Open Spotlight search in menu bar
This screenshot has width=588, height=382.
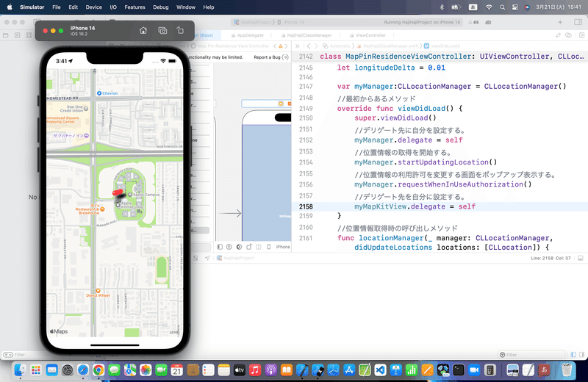(502, 7)
